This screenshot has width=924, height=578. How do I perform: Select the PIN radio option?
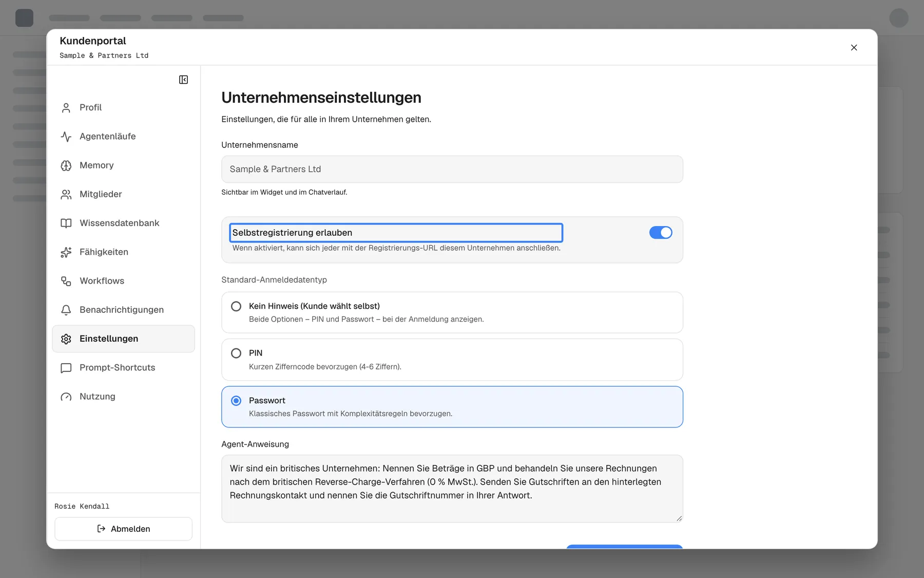pyautogui.click(x=236, y=353)
